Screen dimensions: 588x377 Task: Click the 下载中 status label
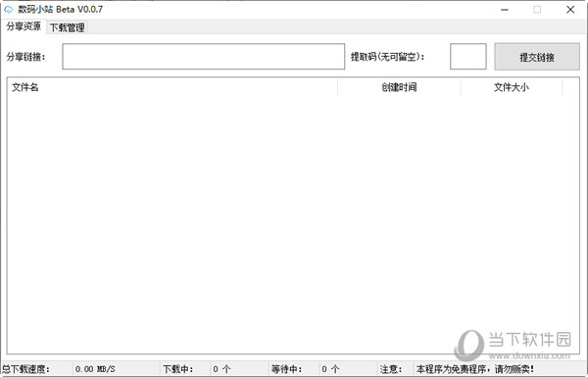click(x=178, y=369)
